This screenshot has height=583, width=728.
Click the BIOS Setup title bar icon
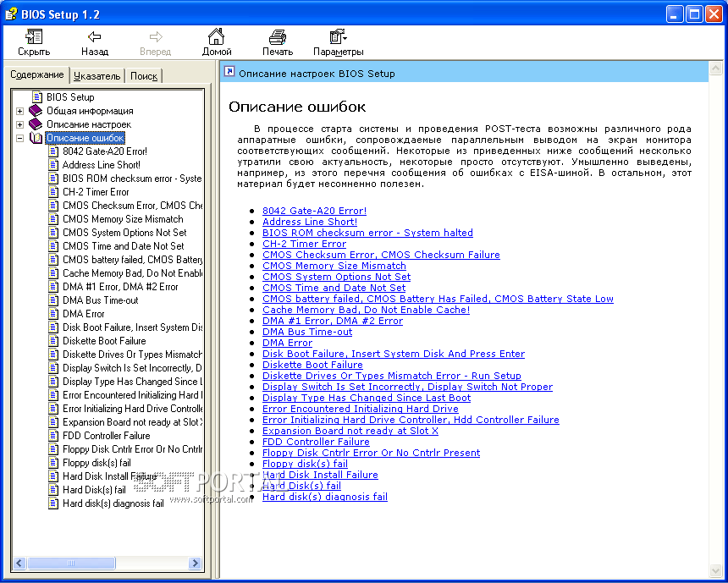coord(11,14)
